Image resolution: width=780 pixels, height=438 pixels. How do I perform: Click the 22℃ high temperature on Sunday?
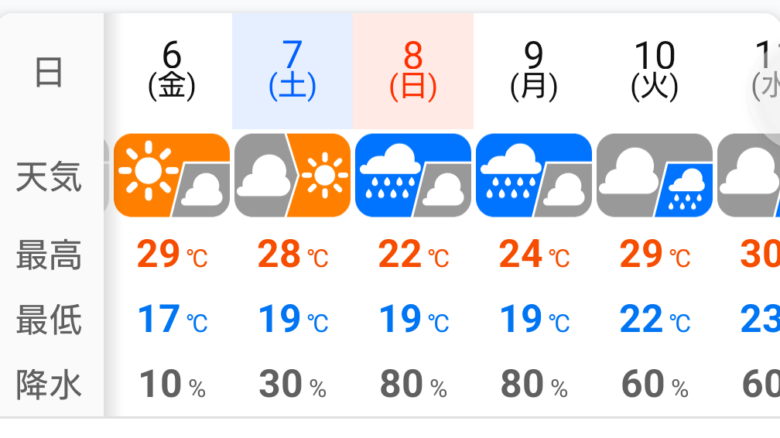pyautogui.click(x=413, y=254)
